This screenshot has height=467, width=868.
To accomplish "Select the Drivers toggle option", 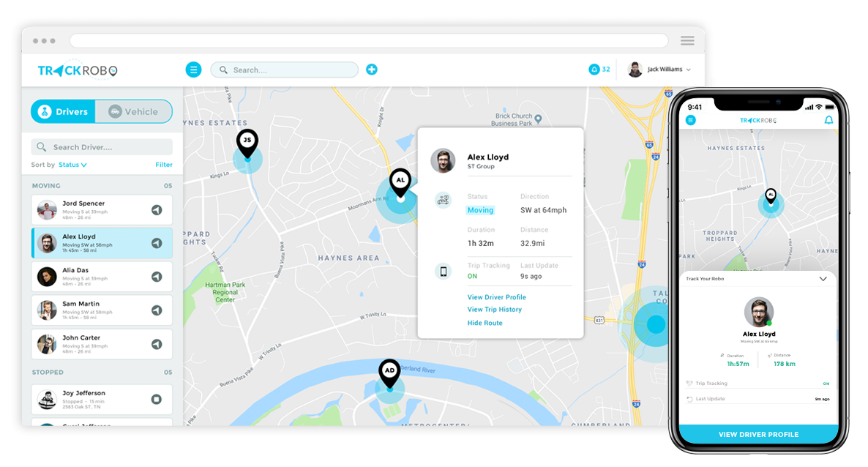I will [x=64, y=112].
